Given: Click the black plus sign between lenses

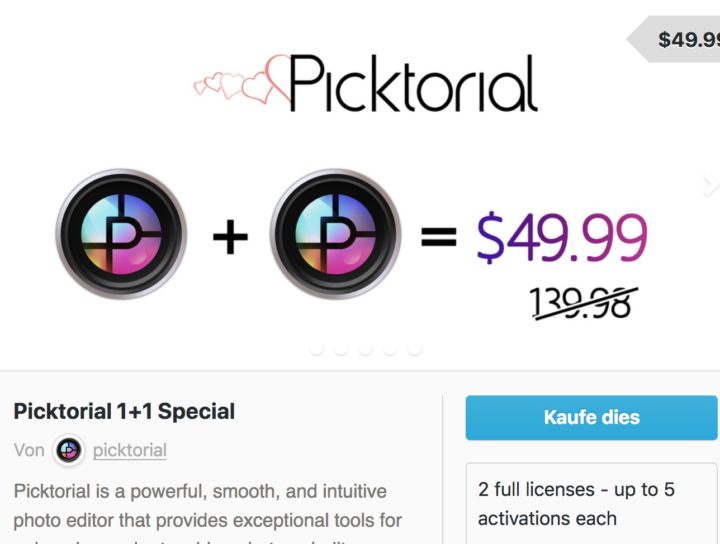Looking at the screenshot, I should tap(231, 237).
